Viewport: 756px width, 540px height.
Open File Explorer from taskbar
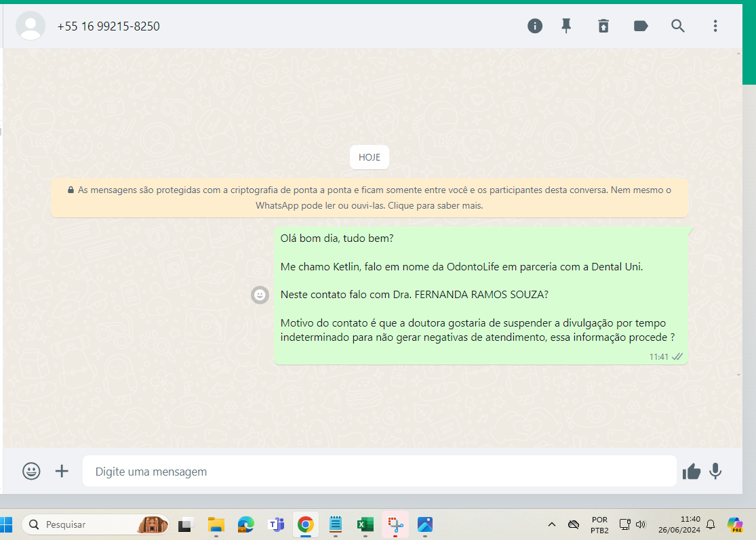[216, 524]
